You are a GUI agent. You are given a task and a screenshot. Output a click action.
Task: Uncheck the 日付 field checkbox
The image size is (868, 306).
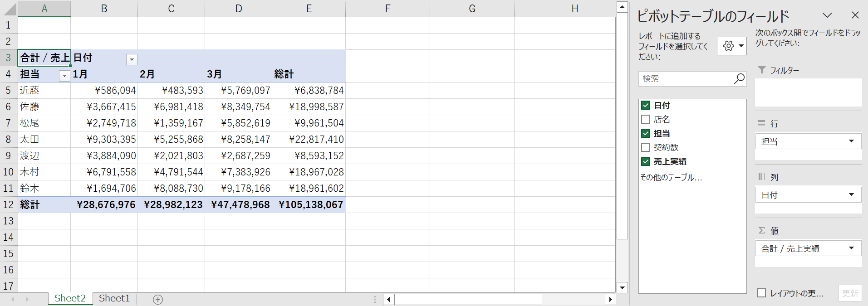pyautogui.click(x=646, y=105)
